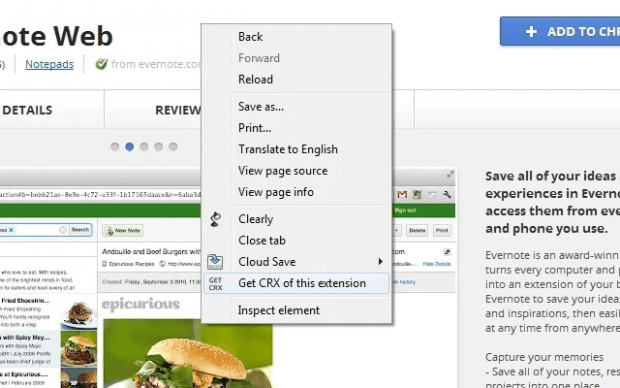Click the Fried Shoestring note thumbnail
Image resolution: width=620 pixels, height=388 pixels.
(79, 314)
